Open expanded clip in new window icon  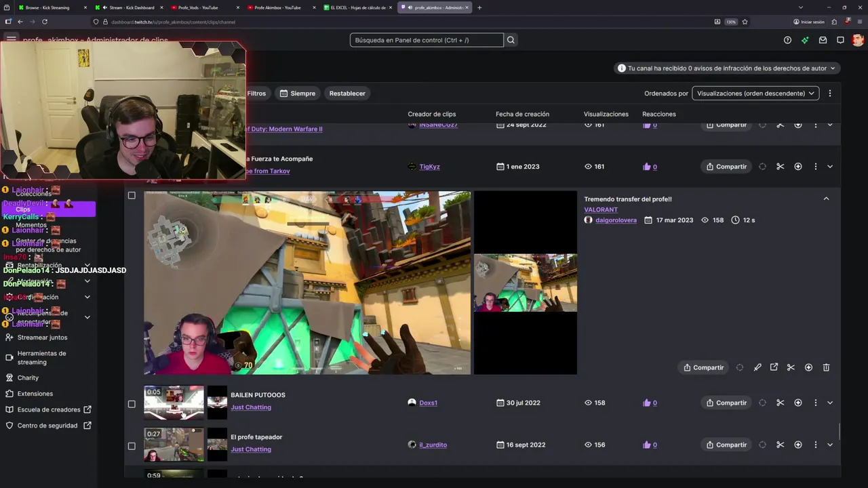[x=774, y=367]
